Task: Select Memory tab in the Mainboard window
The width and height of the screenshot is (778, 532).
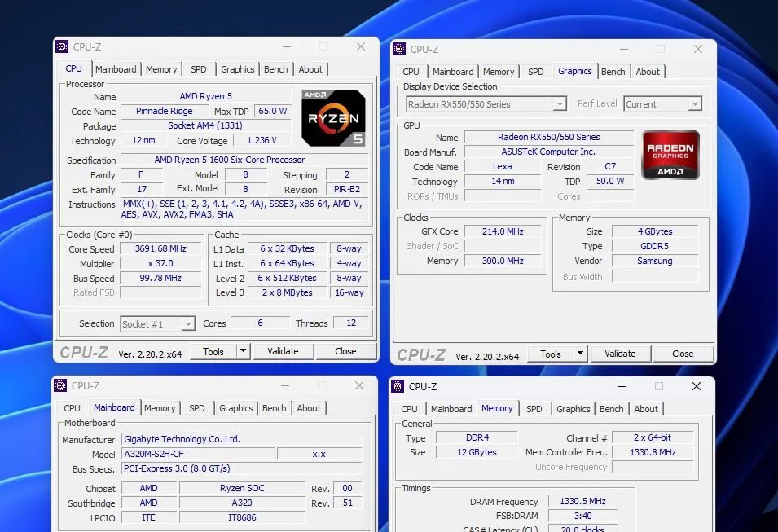Action: tap(160, 408)
